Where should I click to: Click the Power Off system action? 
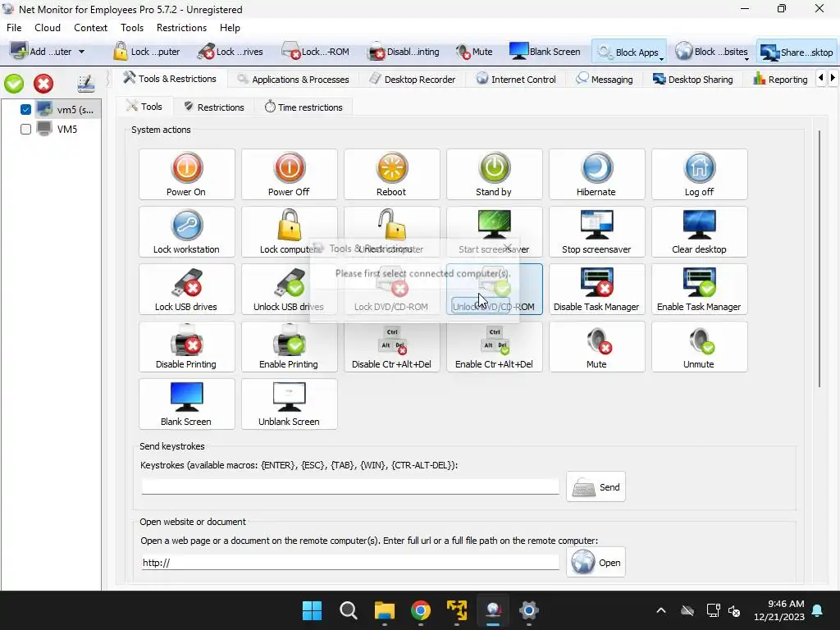290,174
